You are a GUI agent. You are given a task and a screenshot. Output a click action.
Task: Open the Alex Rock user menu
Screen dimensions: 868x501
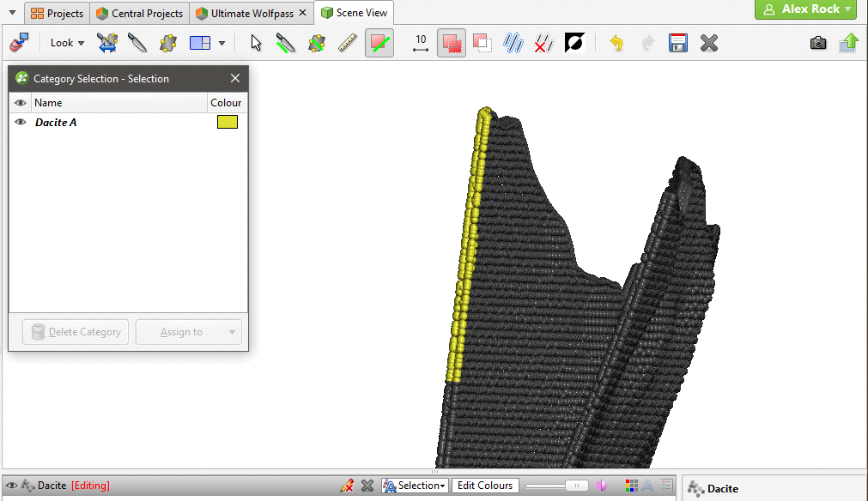coord(805,9)
